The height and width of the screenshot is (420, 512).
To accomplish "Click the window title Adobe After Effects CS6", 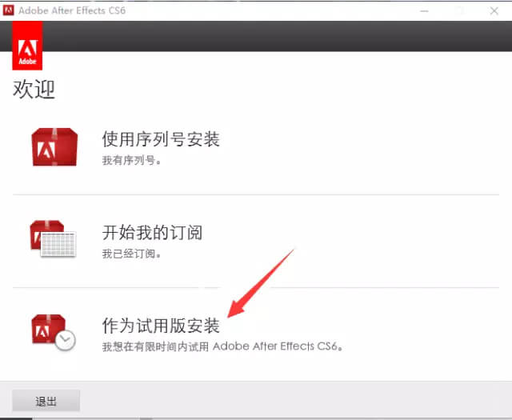I will click(x=72, y=10).
